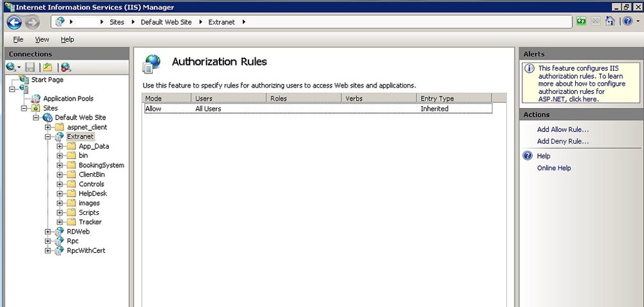The image size is (644, 307).
Task: Click the green Refresh page icon
Action: (x=581, y=21)
